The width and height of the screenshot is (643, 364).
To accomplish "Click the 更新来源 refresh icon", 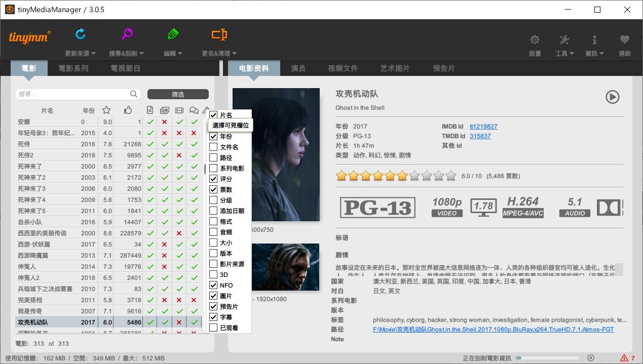I will (80, 33).
